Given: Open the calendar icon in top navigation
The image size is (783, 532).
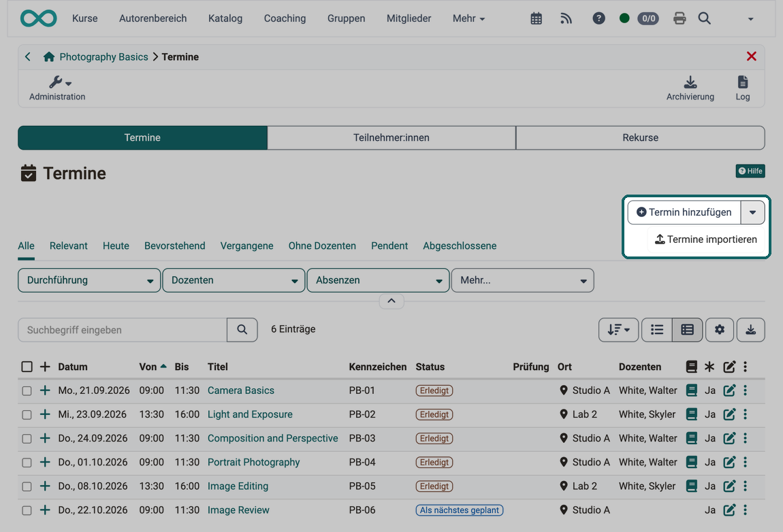Looking at the screenshot, I should pos(536,18).
